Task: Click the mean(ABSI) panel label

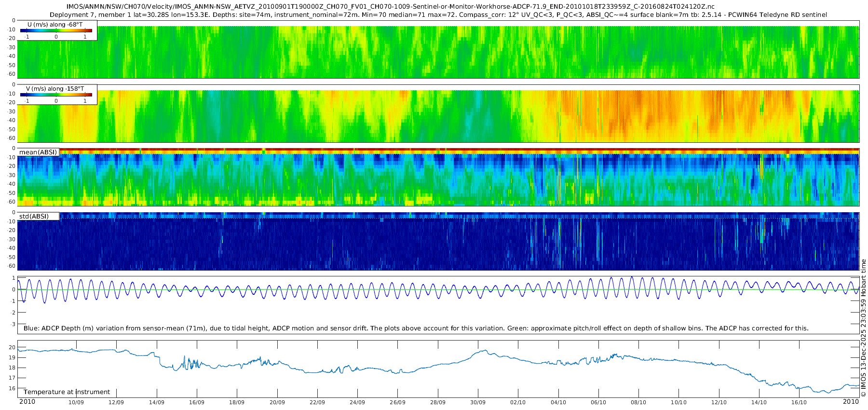Action: tap(38, 152)
